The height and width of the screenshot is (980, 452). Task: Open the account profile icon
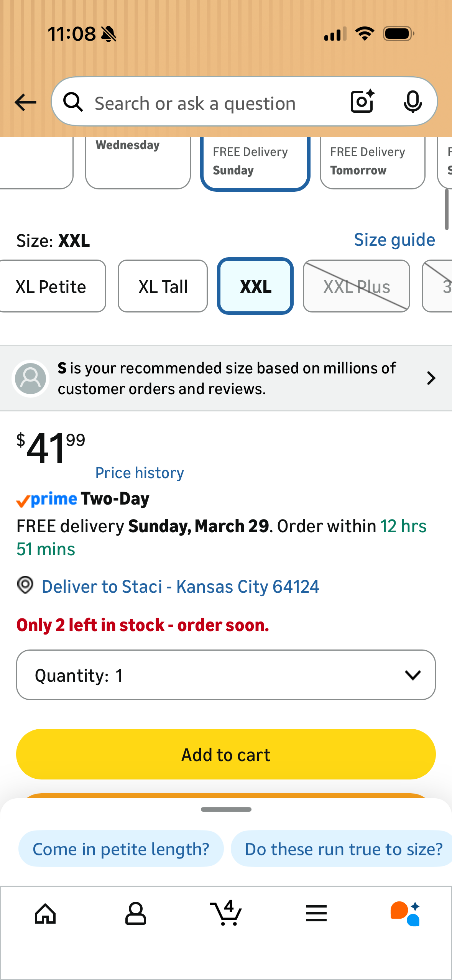tap(136, 914)
